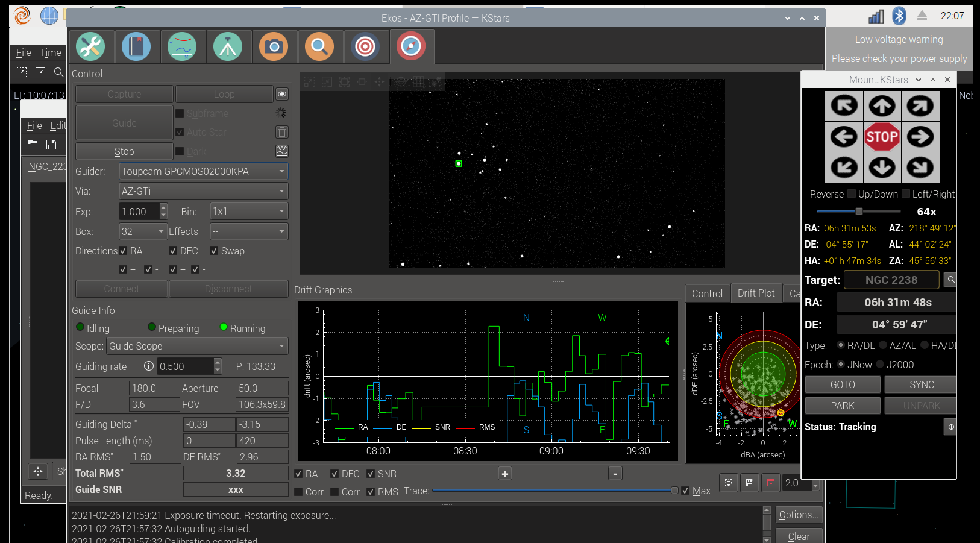
Task: Open the Scheduler notebook module
Action: (x=136, y=46)
